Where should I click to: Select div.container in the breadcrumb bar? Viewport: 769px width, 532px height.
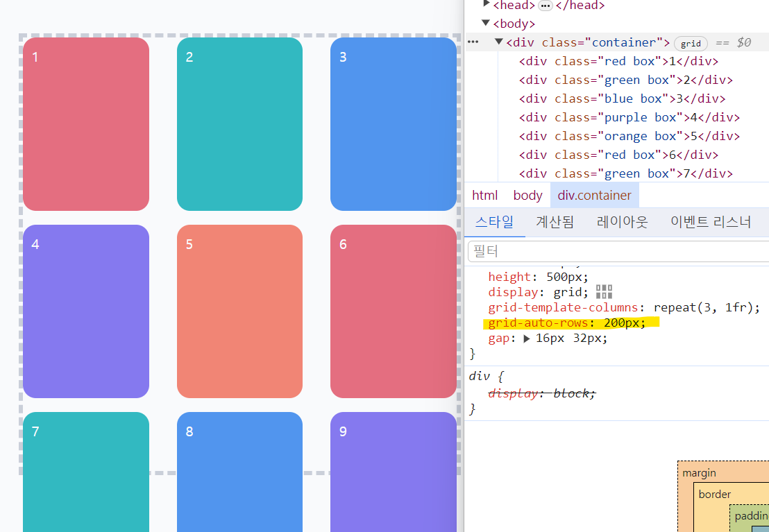[594, 195]
